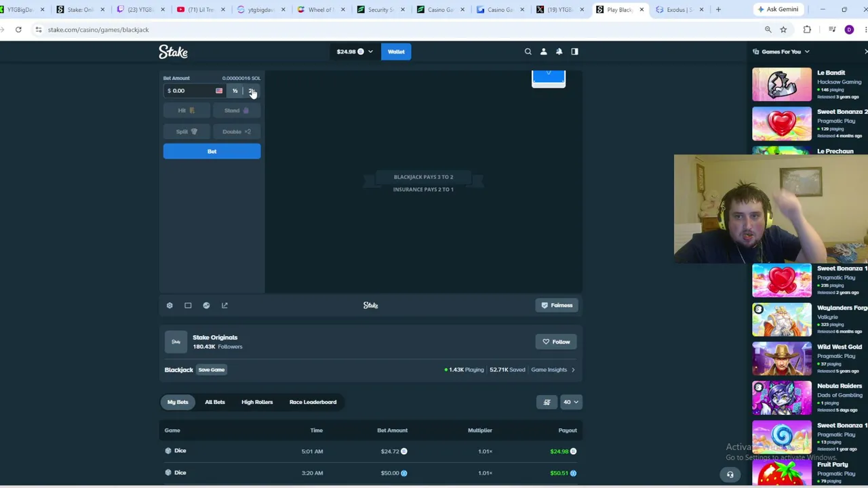The image size is (868, 488).
Task: Open the user profile icon in Stake header
Action: (543, 52)
